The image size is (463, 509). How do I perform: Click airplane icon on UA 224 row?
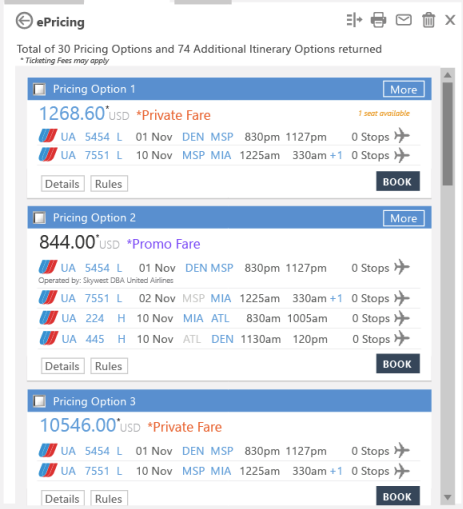[402, 318]
